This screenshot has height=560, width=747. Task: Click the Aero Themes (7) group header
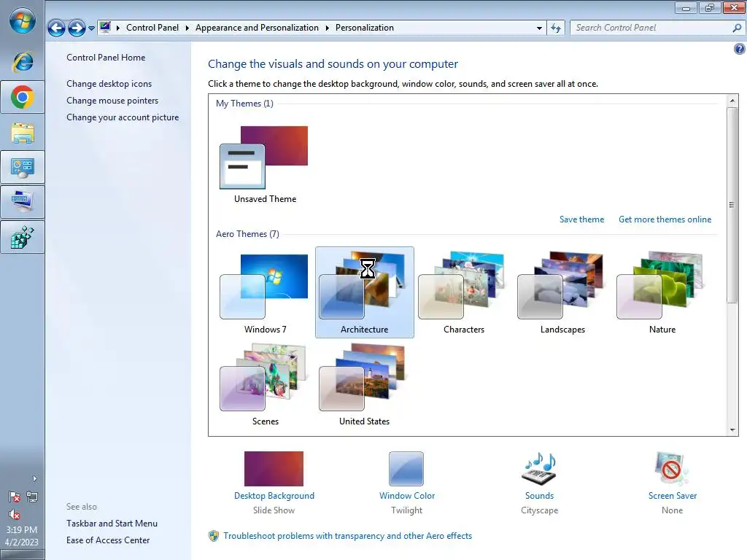click(x=248, y=234)
